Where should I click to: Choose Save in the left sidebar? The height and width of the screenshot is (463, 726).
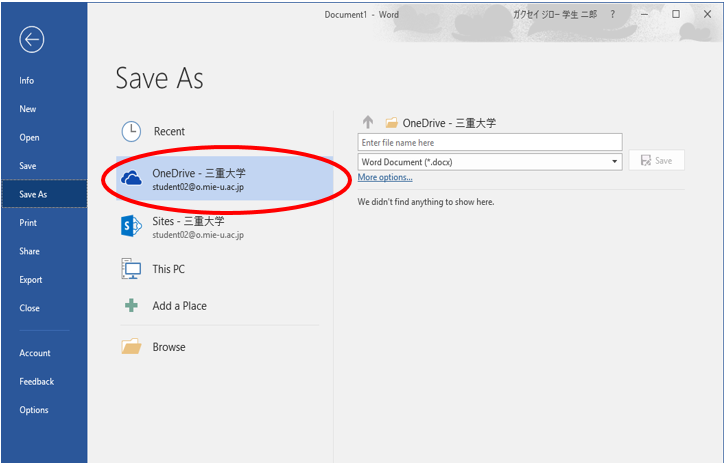pyautogui.click(x=28, y=166)
